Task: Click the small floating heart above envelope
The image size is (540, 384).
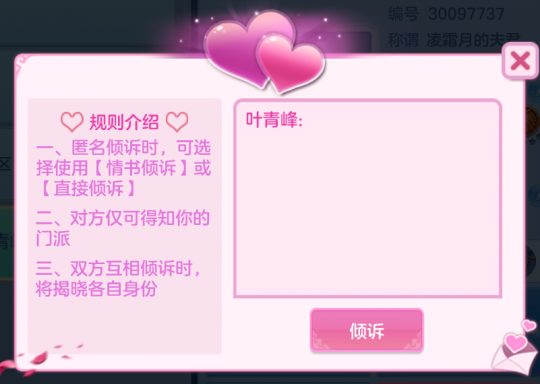Action: (529, 325)
